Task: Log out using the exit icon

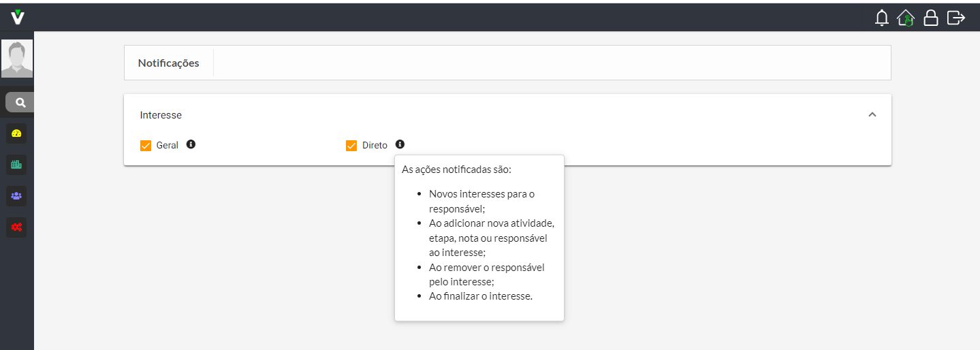Action: (956, 18)
